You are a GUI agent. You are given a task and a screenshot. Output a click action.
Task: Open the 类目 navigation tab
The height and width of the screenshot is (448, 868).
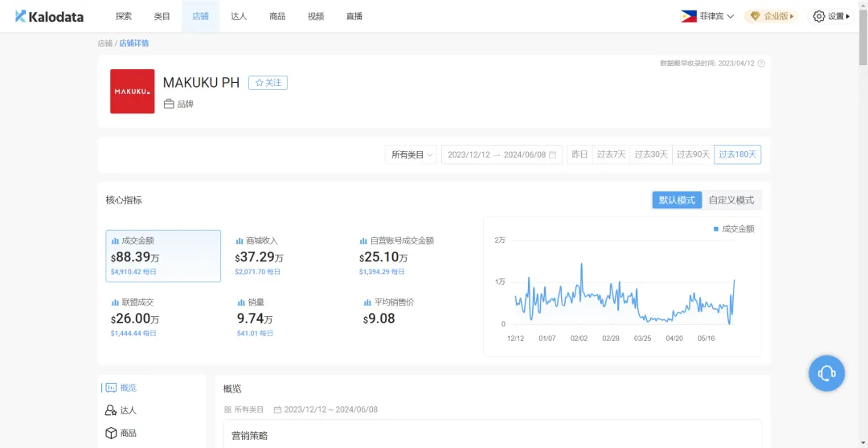pos(162,17)
